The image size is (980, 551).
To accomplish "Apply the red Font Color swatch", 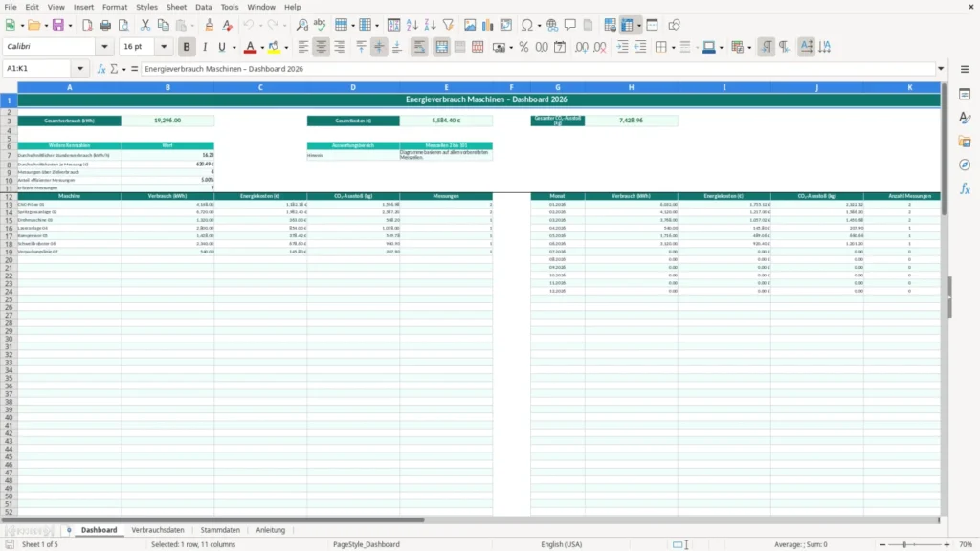I will click(250, 47).
